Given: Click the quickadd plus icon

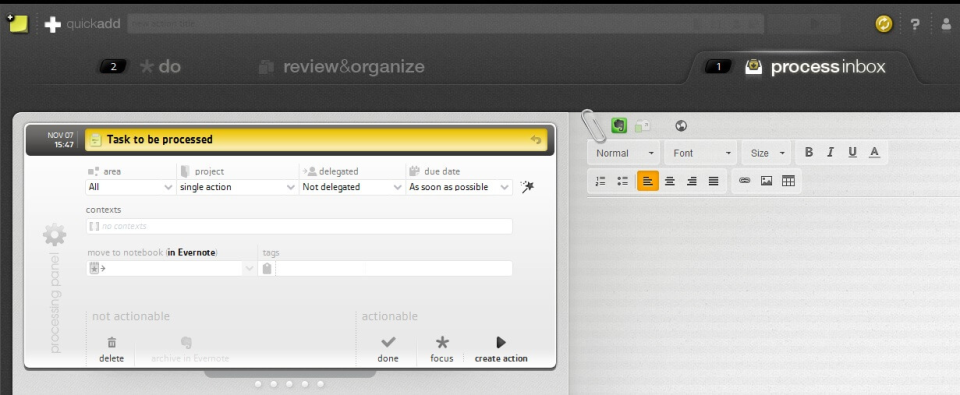Looking at the screenshot, I should tap(53, 24).
